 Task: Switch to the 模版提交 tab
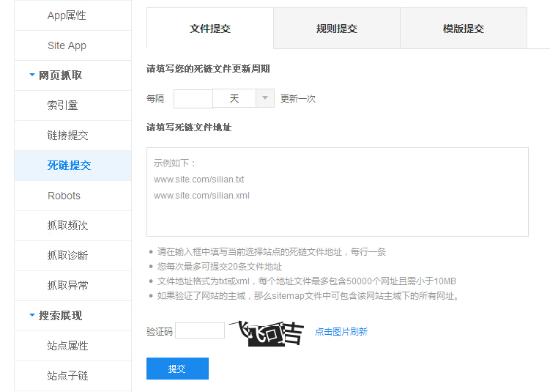coord(463,29)
